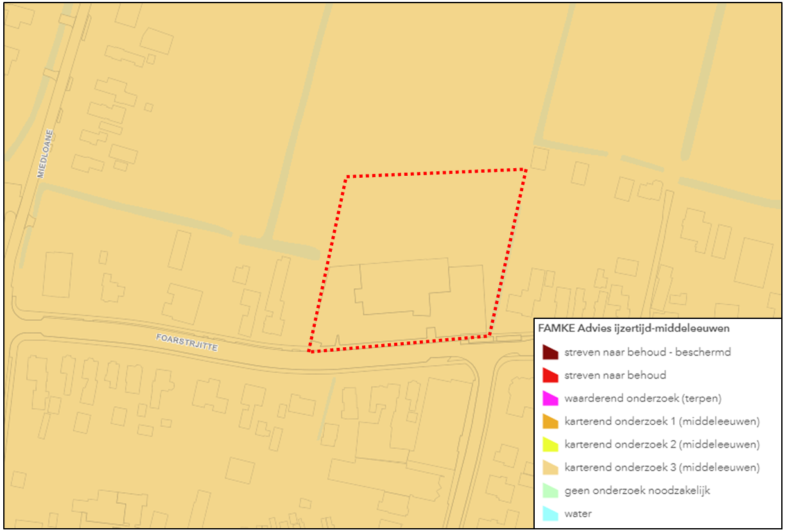
Task: Click the bright red 'streven naar behoud' legend swatch
Action: click(551, 375)
